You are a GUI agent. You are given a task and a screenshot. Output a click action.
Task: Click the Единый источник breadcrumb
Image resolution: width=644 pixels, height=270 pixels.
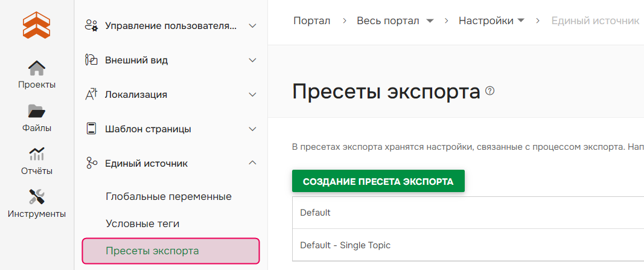point(595,21)
